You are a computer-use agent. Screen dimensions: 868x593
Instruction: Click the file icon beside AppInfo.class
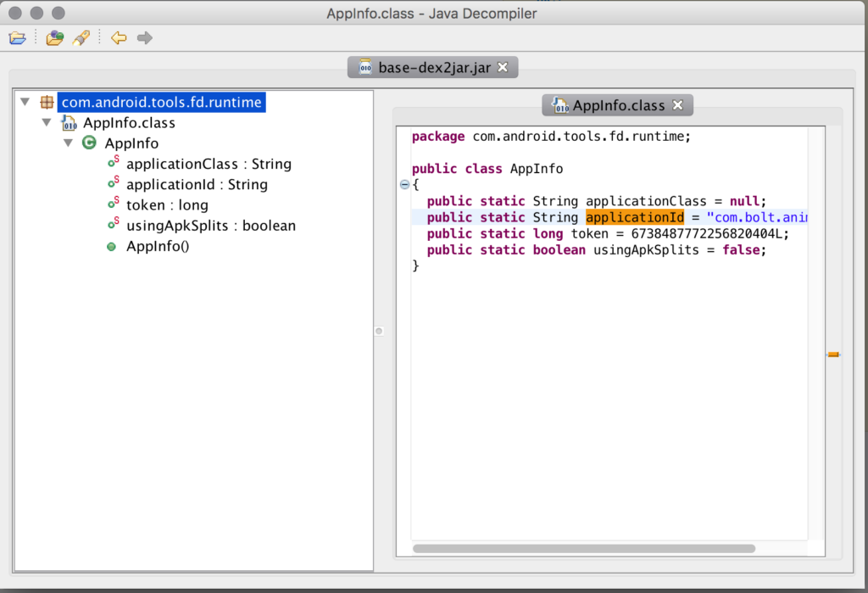67,122
